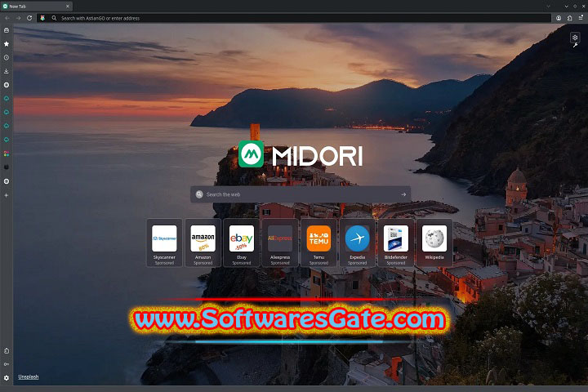
Task: Open the Amazon sponsored tile
Action: 203,243
